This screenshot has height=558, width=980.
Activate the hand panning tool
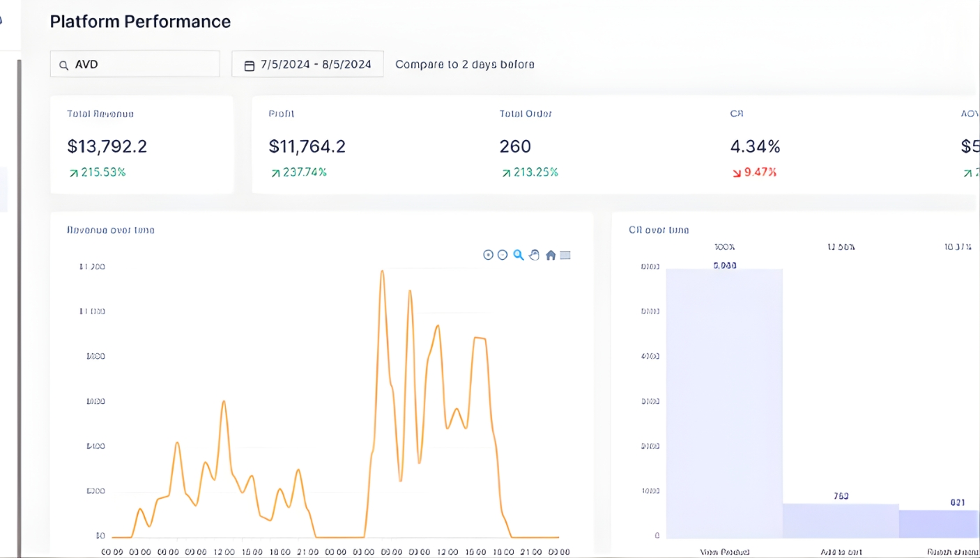pyautogui.click(x=535, y=255)
